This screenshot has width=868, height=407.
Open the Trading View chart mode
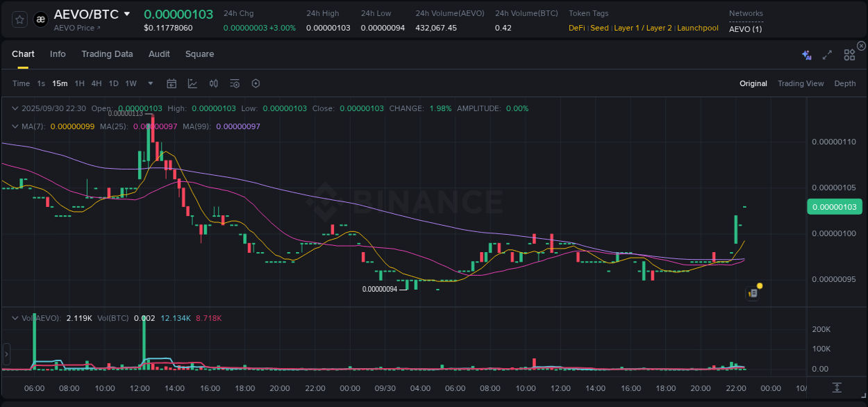pos(801,83)
